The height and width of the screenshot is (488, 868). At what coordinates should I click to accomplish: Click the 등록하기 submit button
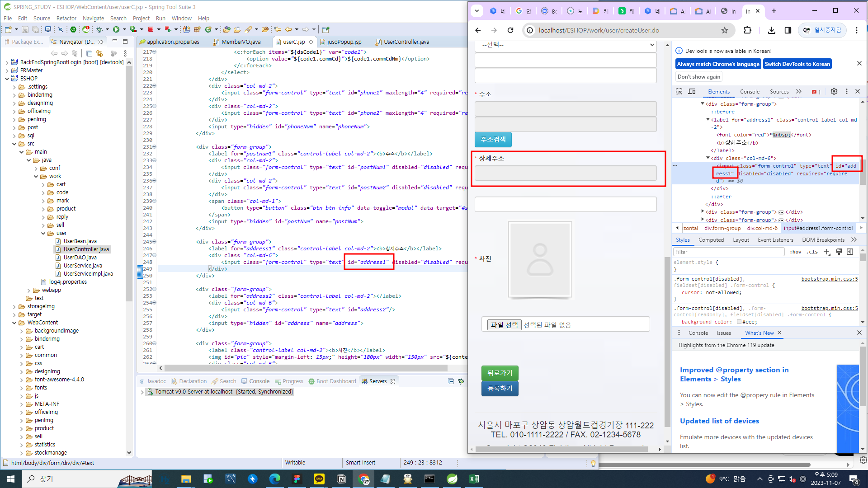coord(500,389)
